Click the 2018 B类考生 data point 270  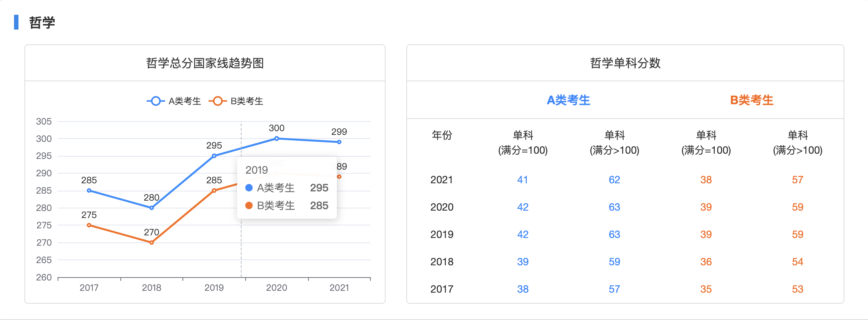(x=151, y=242)
